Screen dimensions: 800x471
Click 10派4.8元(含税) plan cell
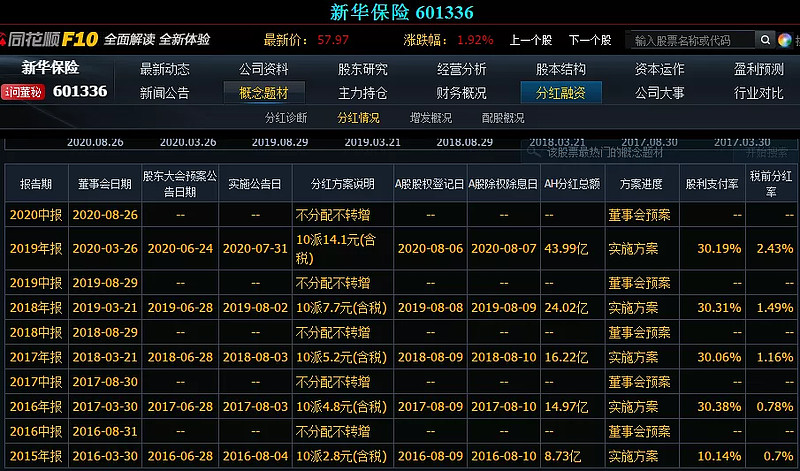pos(342,407)
